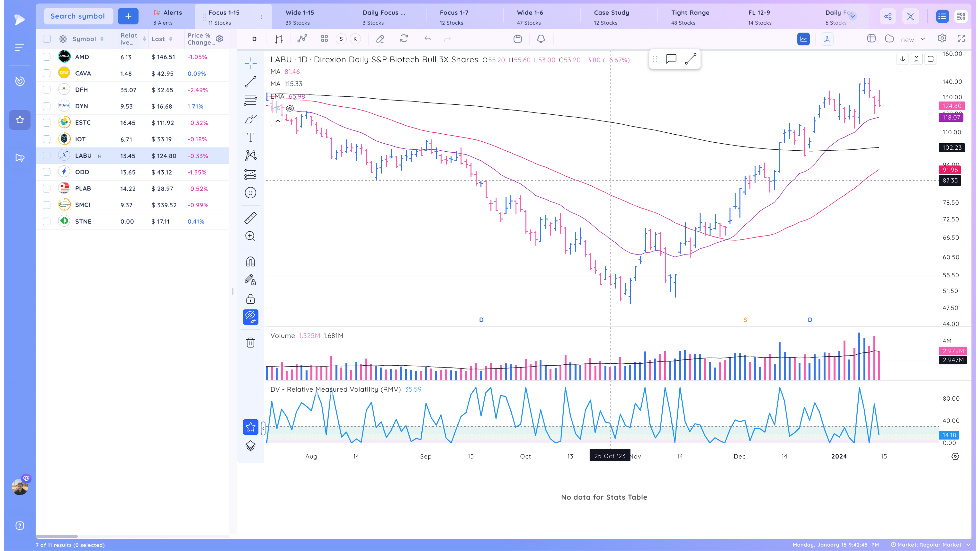Open the forecast and measurement tool
980x551 pixels.
tap(250, 174)
